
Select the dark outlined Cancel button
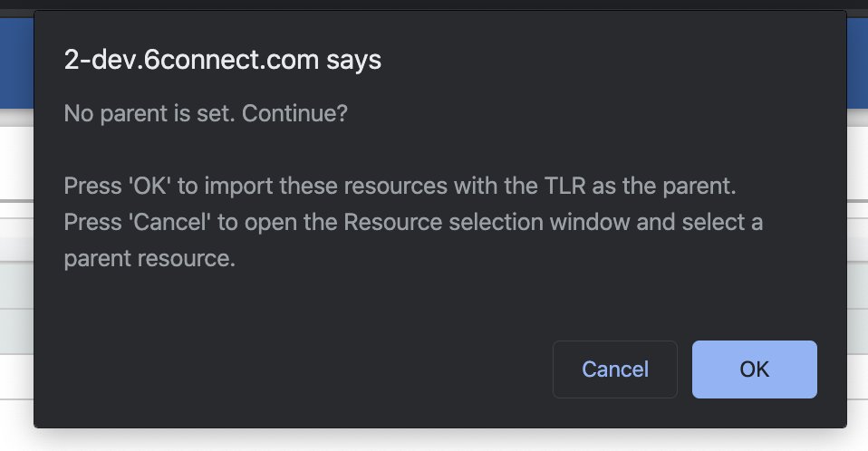(615, 369)
